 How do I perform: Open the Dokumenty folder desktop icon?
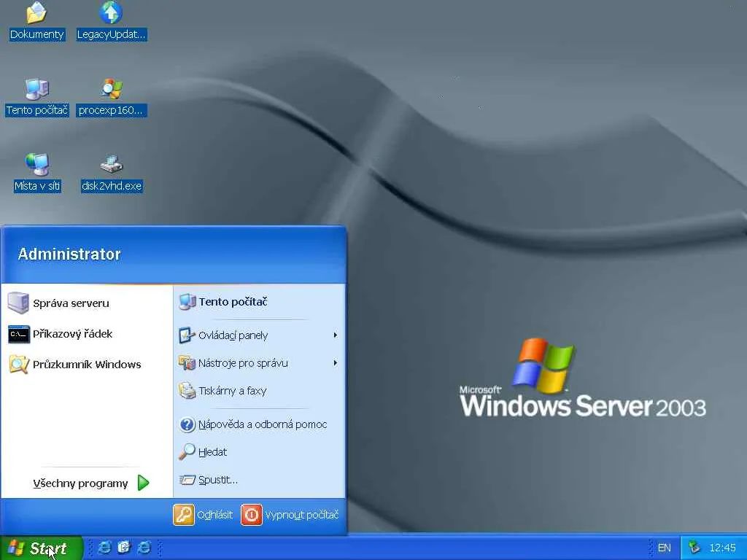(x=36, y=21)
